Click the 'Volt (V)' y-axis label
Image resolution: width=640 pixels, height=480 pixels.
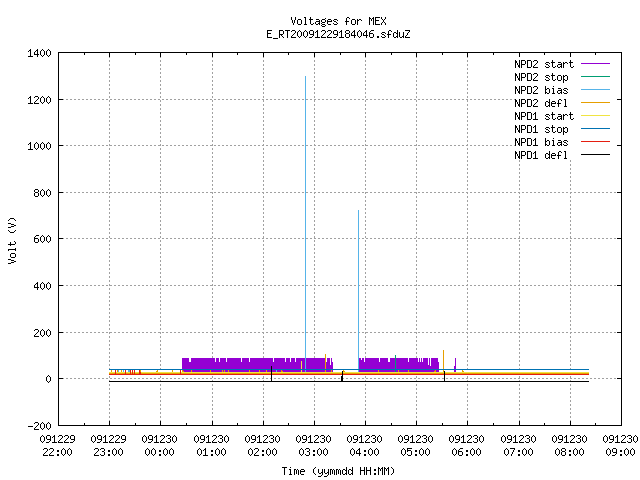click(x=12, y=241)
